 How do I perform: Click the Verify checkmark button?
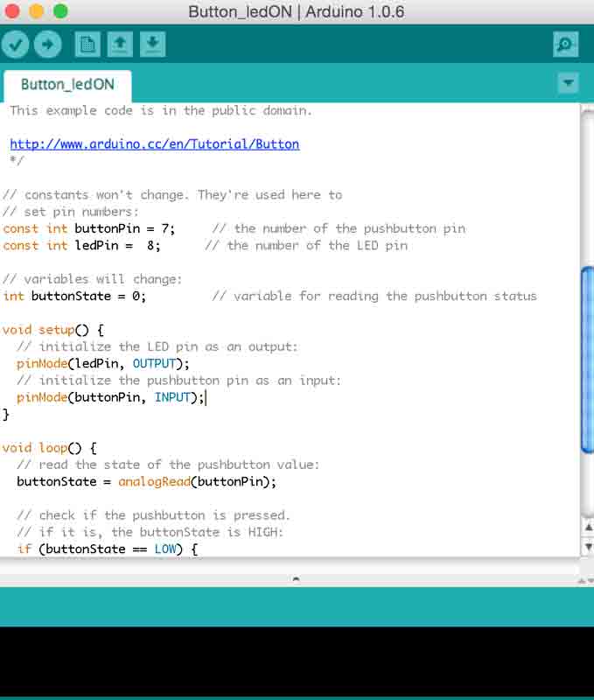(x=15, y=45)
